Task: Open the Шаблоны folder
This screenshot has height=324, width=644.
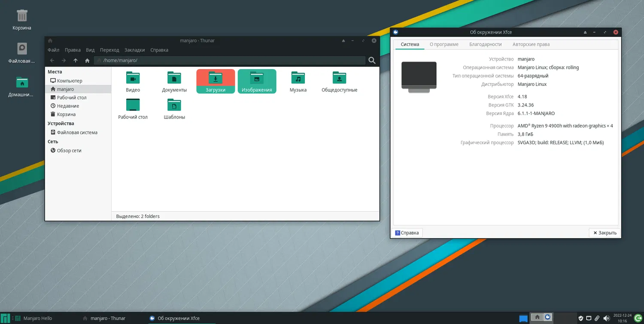Action: (x=174, y=109)
